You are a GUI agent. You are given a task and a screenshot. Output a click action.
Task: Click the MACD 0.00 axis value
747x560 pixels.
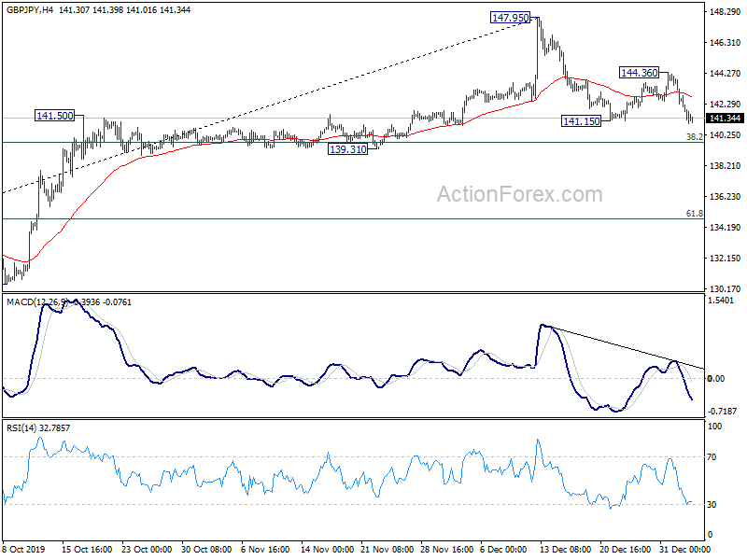coord(716,379)
